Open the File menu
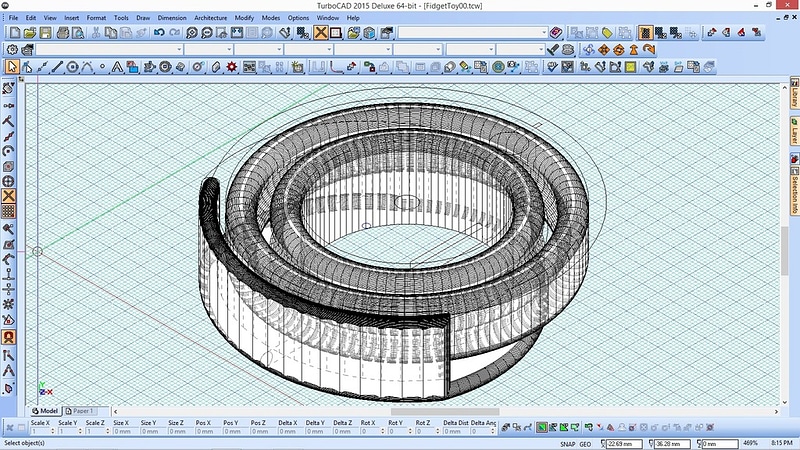Viewport: 800px width, 450px height. (x=13, y=18)
